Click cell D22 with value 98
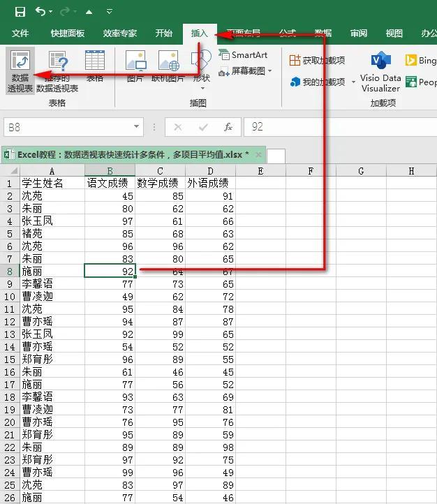Screen dimensions: 437x504 pyautogui.click(x=210, y=447)
